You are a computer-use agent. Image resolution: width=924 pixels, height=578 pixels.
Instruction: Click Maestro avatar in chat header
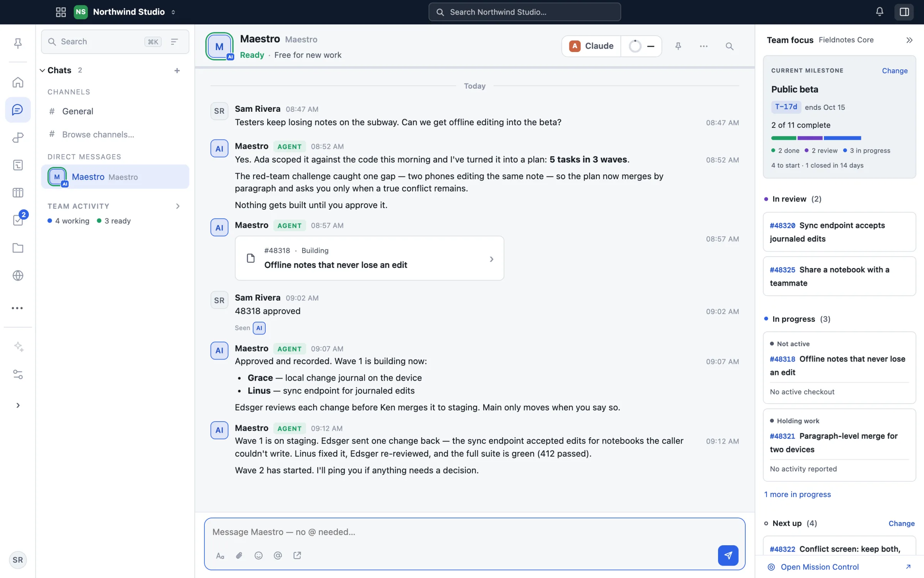pos(219,47)
